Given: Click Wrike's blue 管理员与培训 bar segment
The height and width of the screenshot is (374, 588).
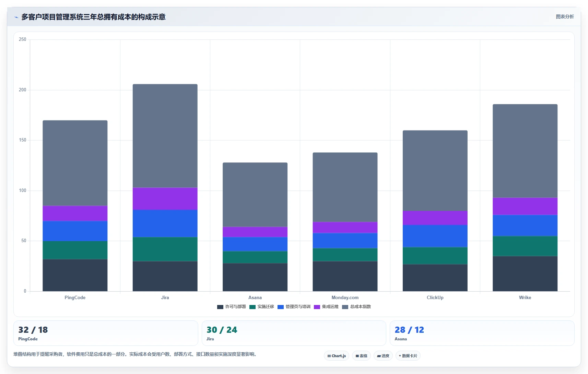Looking at the screenshot, I should 525,226.
